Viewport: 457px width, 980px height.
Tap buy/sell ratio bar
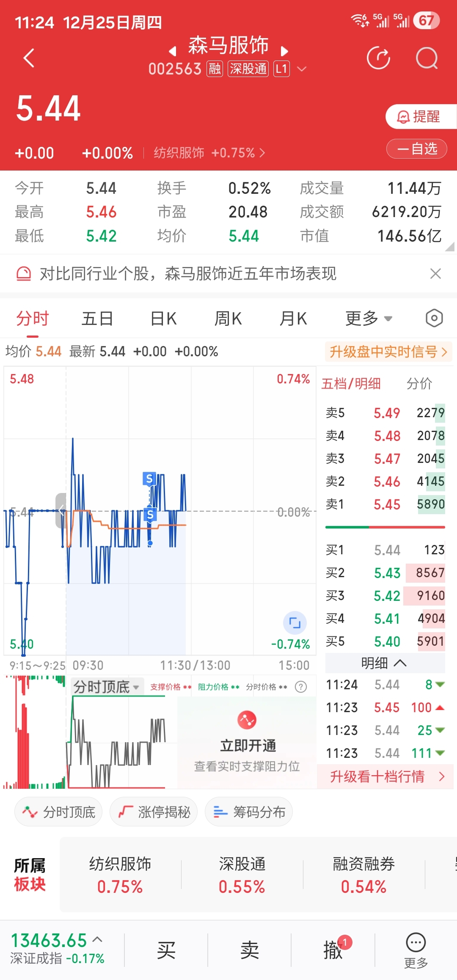coord(385,527)
